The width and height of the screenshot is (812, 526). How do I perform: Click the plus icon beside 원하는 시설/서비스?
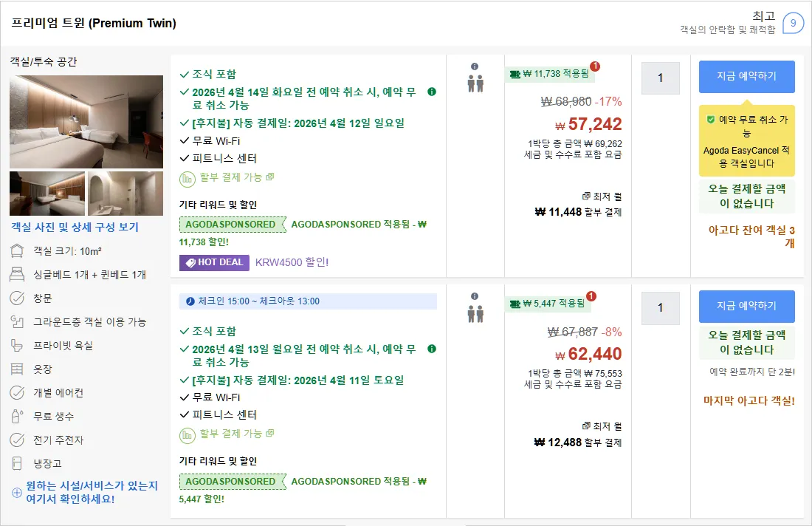point(17,492)
